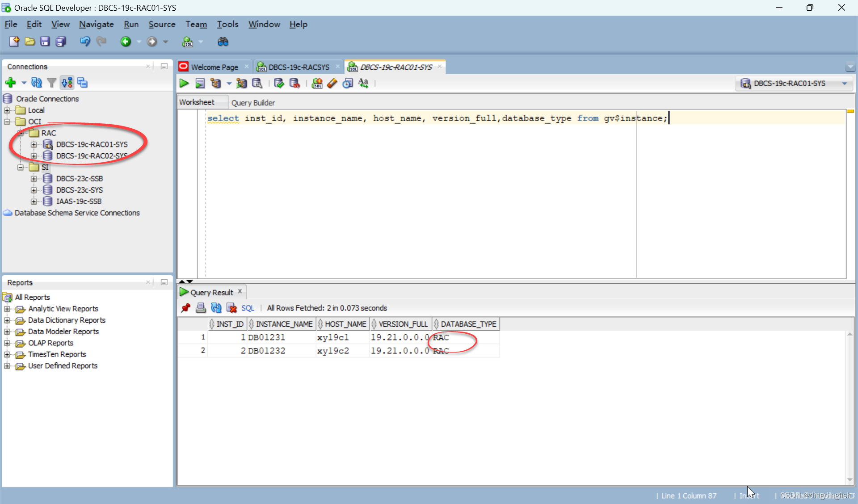Select DBCS-19c-RACSYS tab in editor
This screenshot has width=858, height=504.
coord(294,67)
